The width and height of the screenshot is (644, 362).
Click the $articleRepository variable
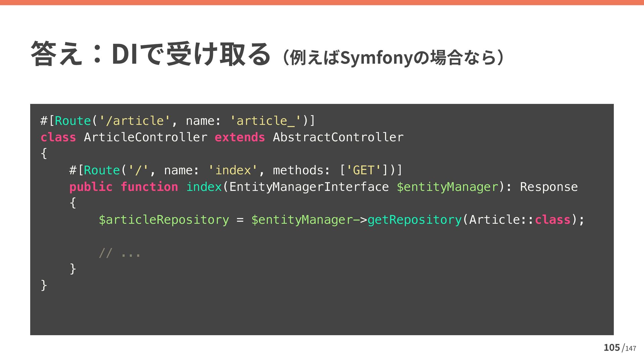pos(164,220)
